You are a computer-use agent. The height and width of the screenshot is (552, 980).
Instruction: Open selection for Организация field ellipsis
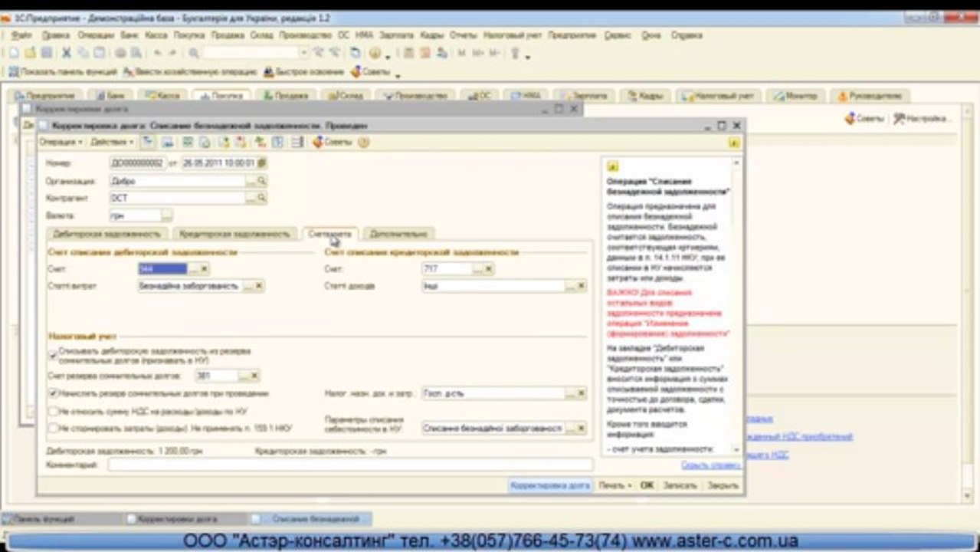[251, 181]
